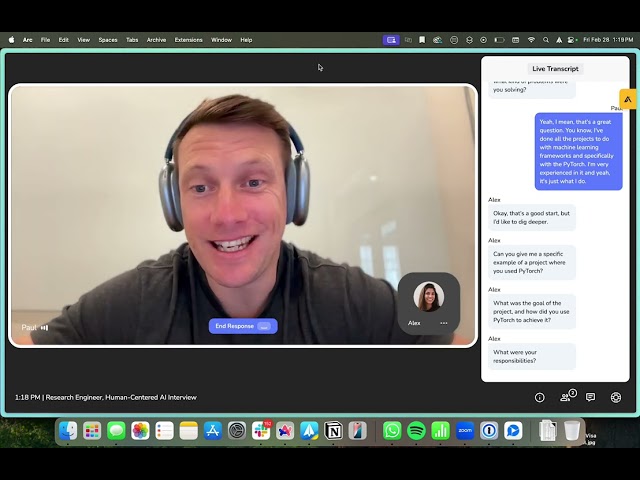This screenshot has height=480, width=640.
Task: Click the Research Engineer interview title text
Action: (121, 397)
